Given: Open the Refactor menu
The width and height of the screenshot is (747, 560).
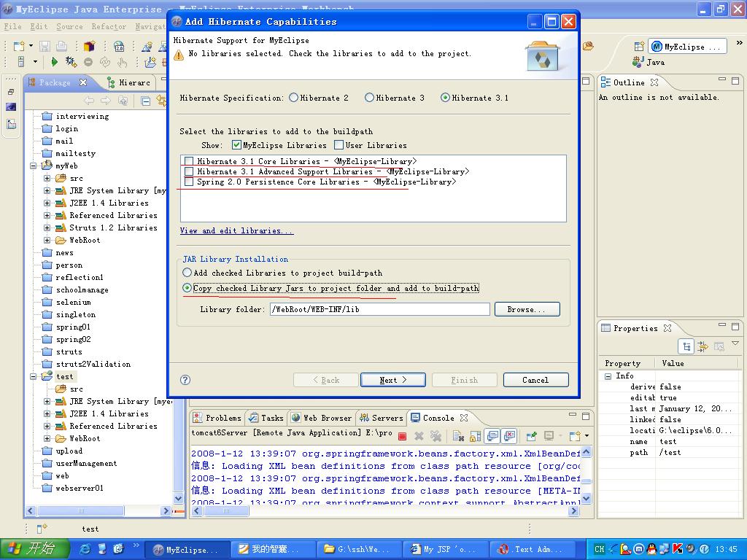Looking at the screenshot, I should coord(109,27).
